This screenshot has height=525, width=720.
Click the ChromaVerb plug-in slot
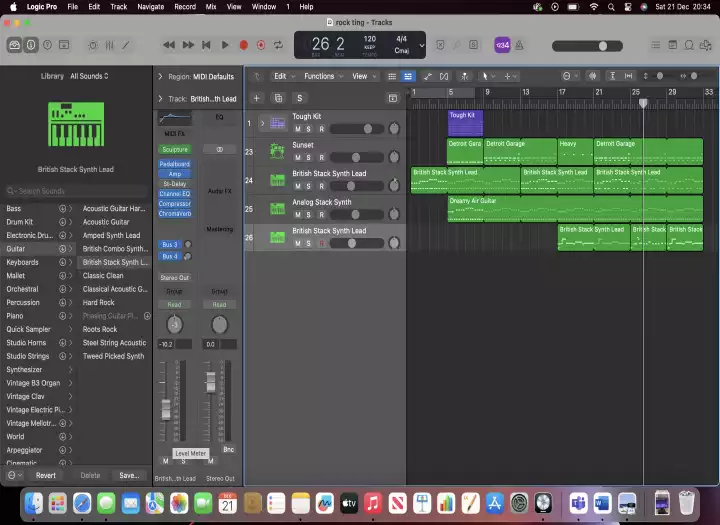pos(175,214)
